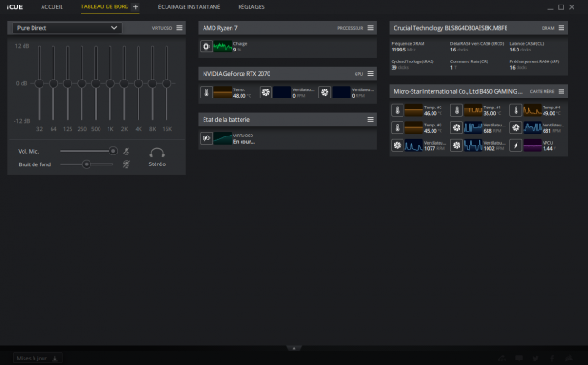This screenshot has height=365, width=588.
Task: Add a new dashboard with plus icon
Action: [x=136, y=6]
